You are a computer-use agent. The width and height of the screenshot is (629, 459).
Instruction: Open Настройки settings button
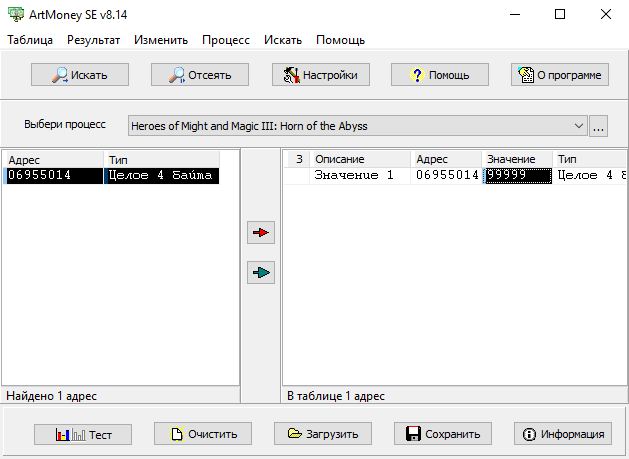coord(321,75)
